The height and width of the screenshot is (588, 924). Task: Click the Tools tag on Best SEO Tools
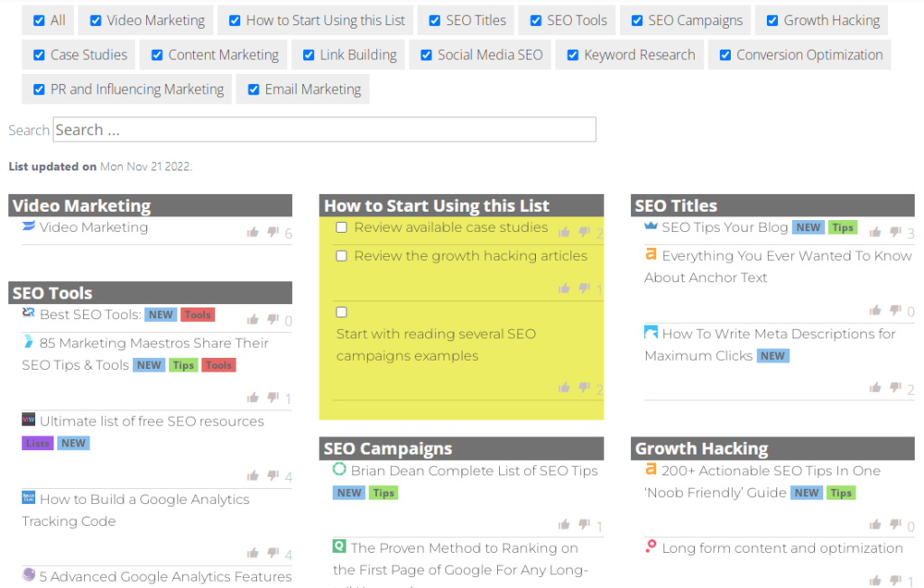click(198, 315)
